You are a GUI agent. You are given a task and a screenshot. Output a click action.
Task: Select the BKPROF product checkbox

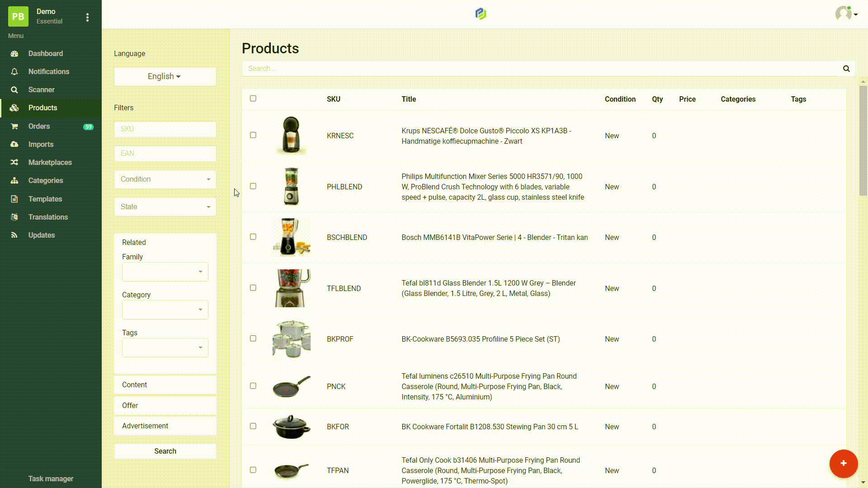[x=253, y=338]
